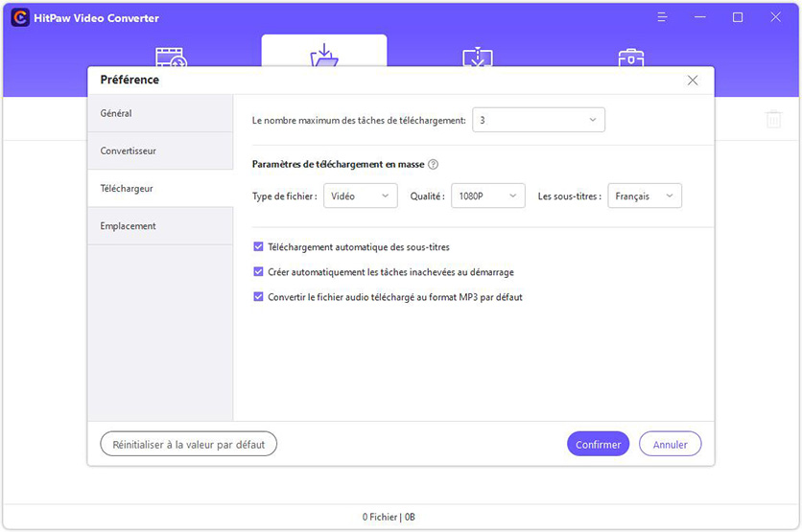
Task: Open the Convert tab film icon
Action: [170, 56]
